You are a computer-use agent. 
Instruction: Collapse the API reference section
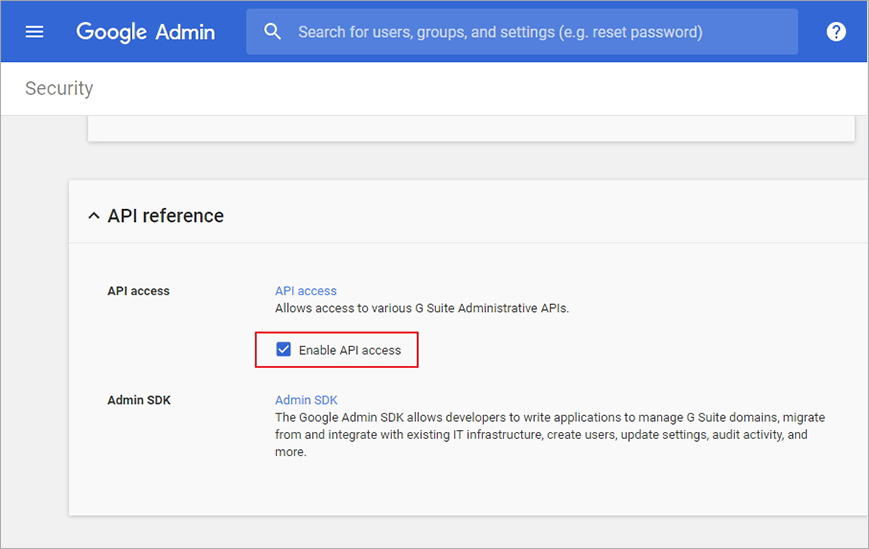point(94,216)
